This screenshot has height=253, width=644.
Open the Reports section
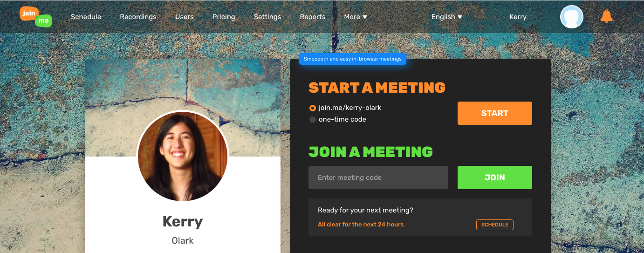(313, 17)
